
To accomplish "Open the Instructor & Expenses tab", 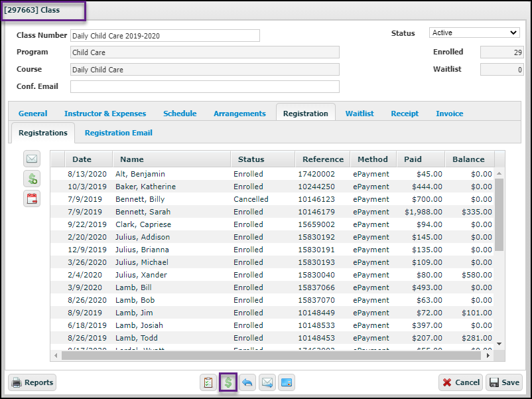I will point(105,114).
